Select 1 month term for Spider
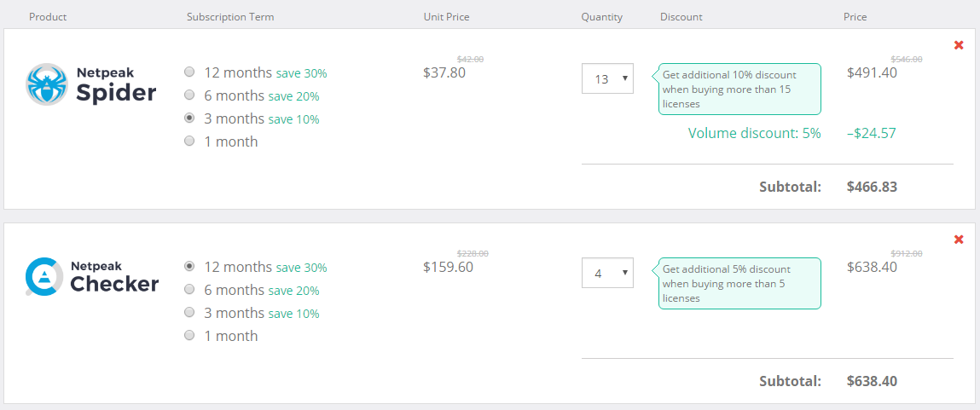Viewport: 980px width, 410px height. [x=189, y=141]
